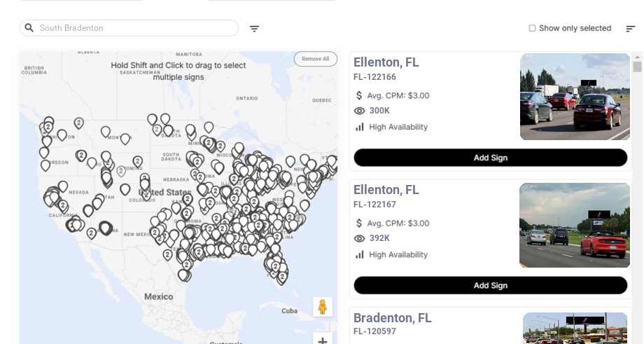The image size is (644, 344).
Task: Open the FL-122167 billboard photo
Action: (x=575, y=225)
